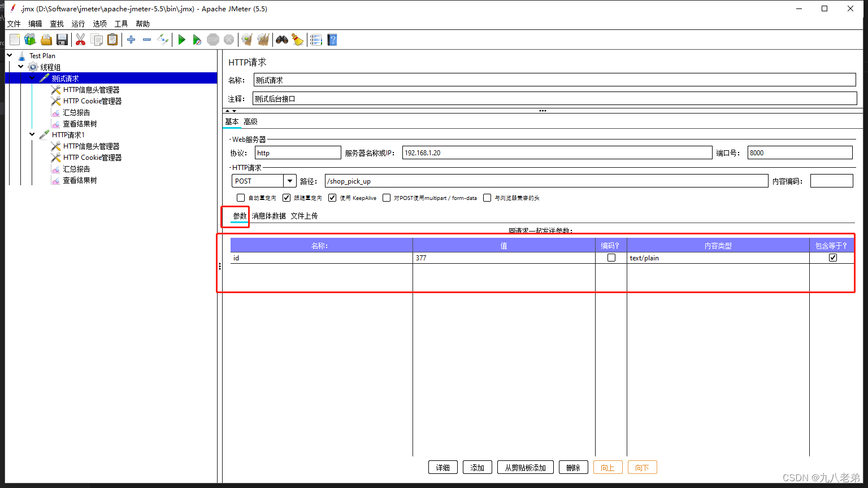The height and width of the screenshot is (488, 868).
Task: Enable multipart/form-data for POST checkbox
Action: click(x=387, y=198)
